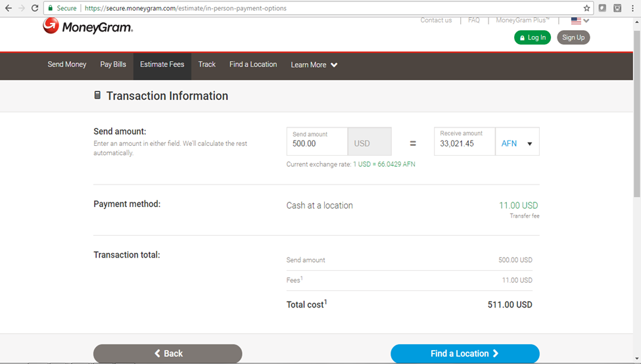Click the Log In button
The width and height of the screenshot is (641, 364).
pos(533,37)
